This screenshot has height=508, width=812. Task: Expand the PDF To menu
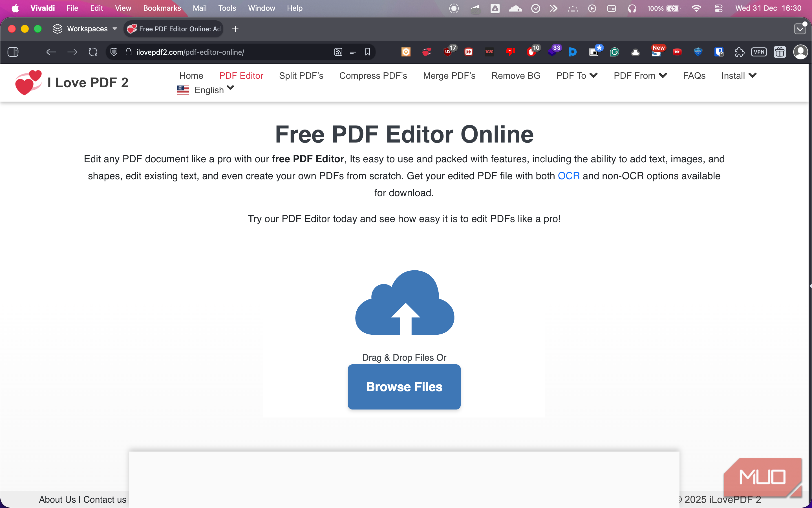(577, 76)
